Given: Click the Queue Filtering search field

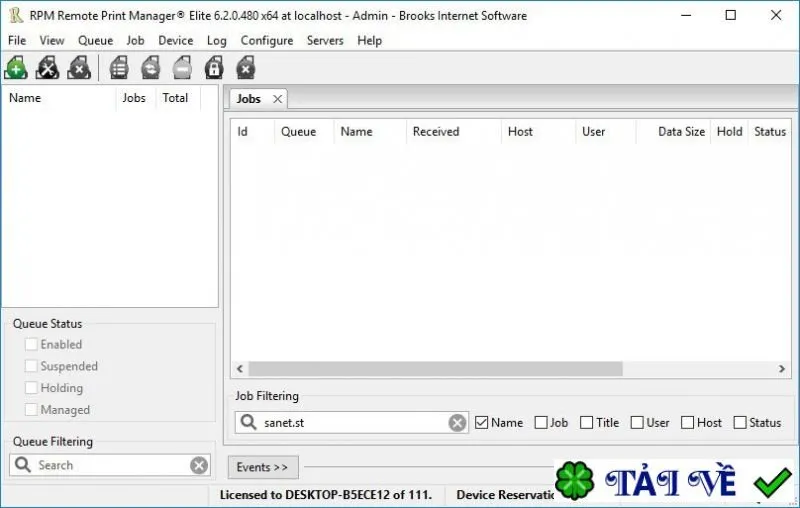Looking at the screenshot, I should point(110,465).
